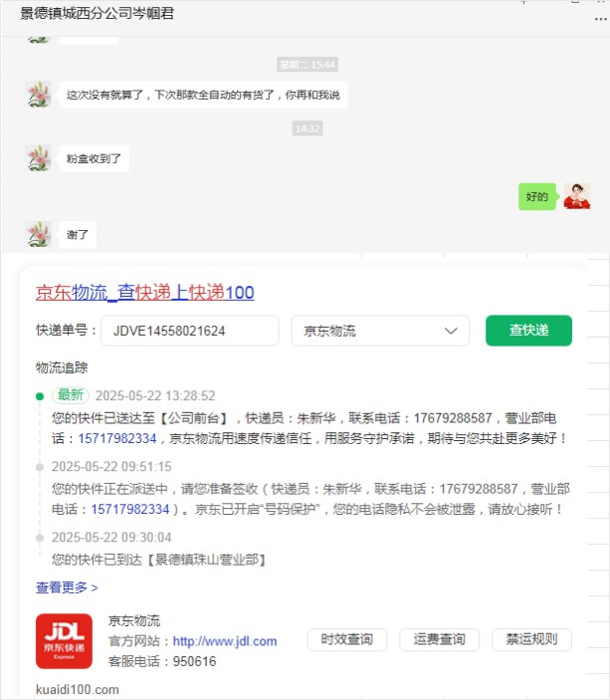Image resolution: width=610 pixels, height=700 pixels.
Task: Click timestamp 2025-05-22 09:51:15
Action: 111,467
